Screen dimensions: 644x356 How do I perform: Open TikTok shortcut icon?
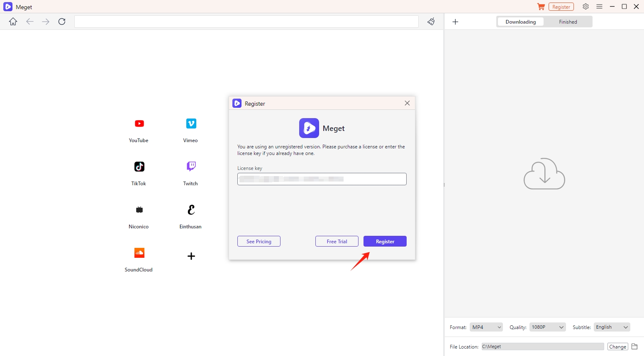pos(139,167)
